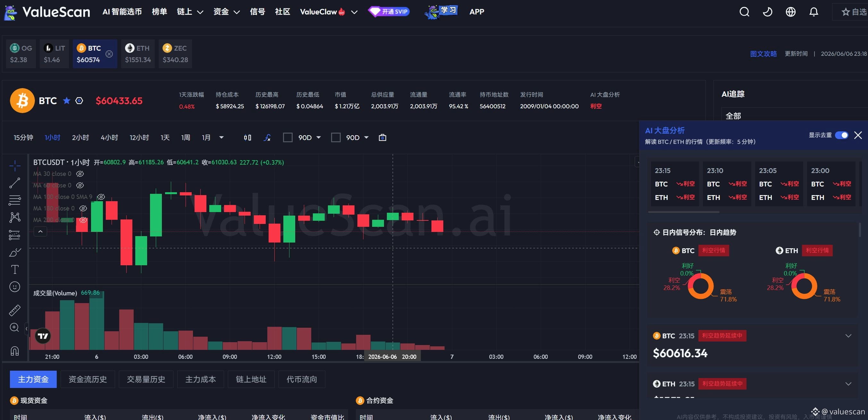The width and height of the screenshot is (868, 420).
Task: Select the XABCD pattern tool
Action: [x=14, y=217]
